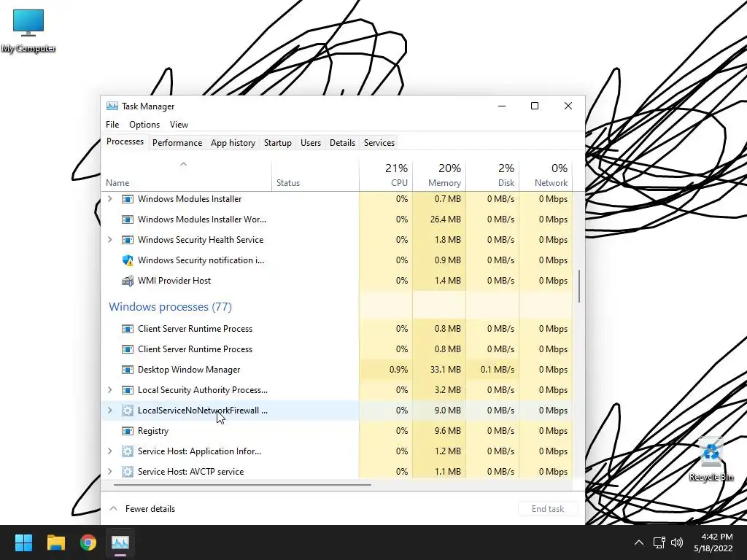Sort processes by the Network column
Viewport: 747px width, 560px height.
coord(546,176)
